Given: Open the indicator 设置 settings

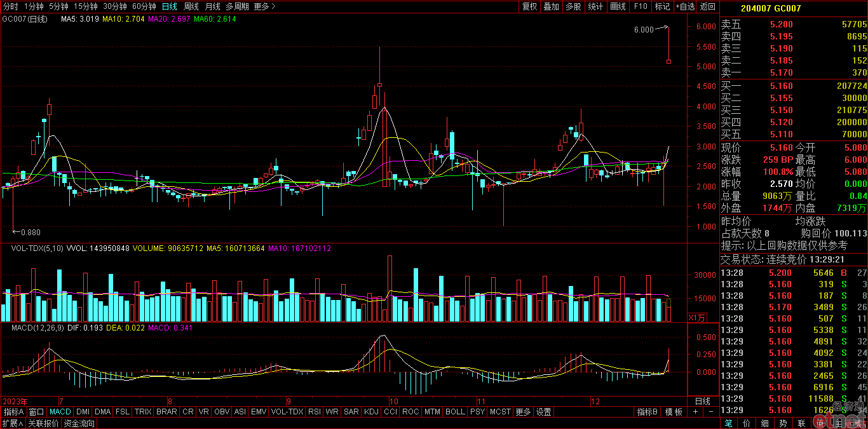Looking at the screenshot, I should click(x=543, y=412).
